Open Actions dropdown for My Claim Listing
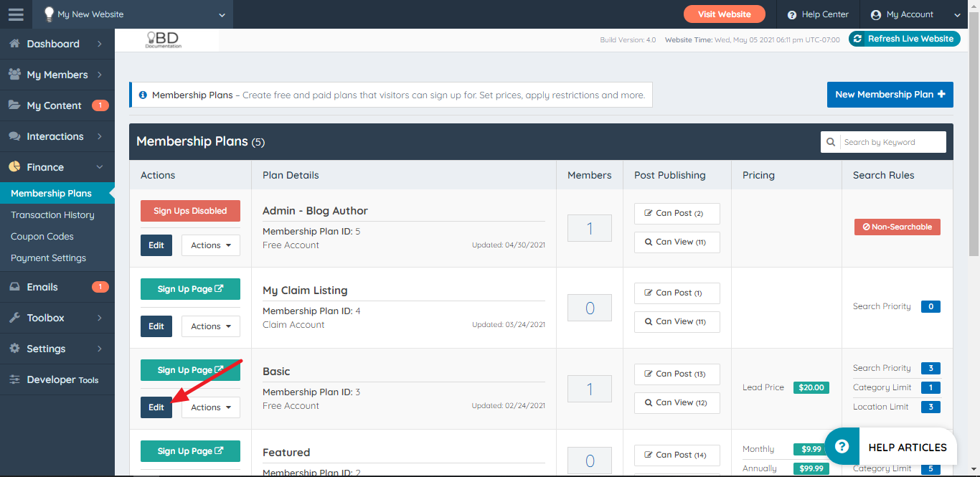This screenshot has height=477, width=980. coord(211,326)
